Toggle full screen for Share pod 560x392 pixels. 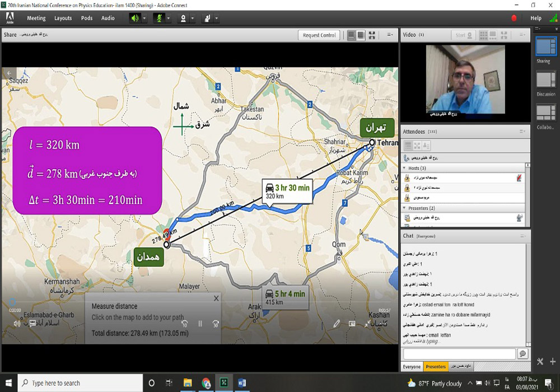[x=372, y=35]
